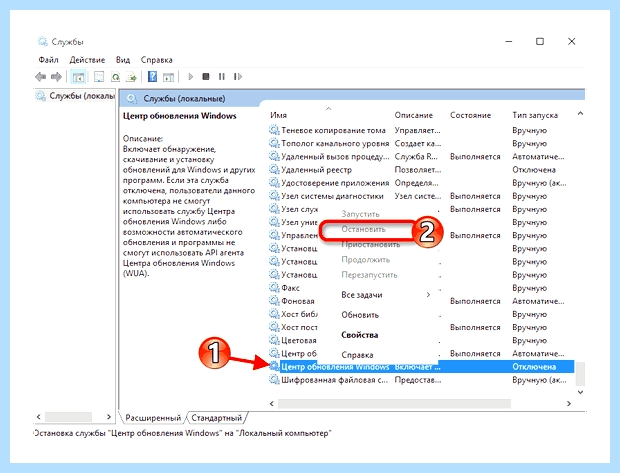This screenshot has height=473, width=620.
Task: Click gear icon of Фоновая service
Action: (274, 301)
